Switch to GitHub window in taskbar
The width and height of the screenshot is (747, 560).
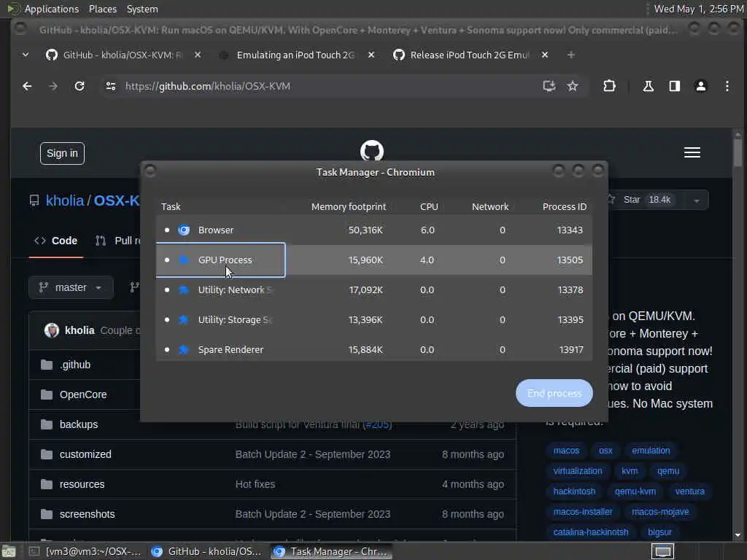pos(206,552)
